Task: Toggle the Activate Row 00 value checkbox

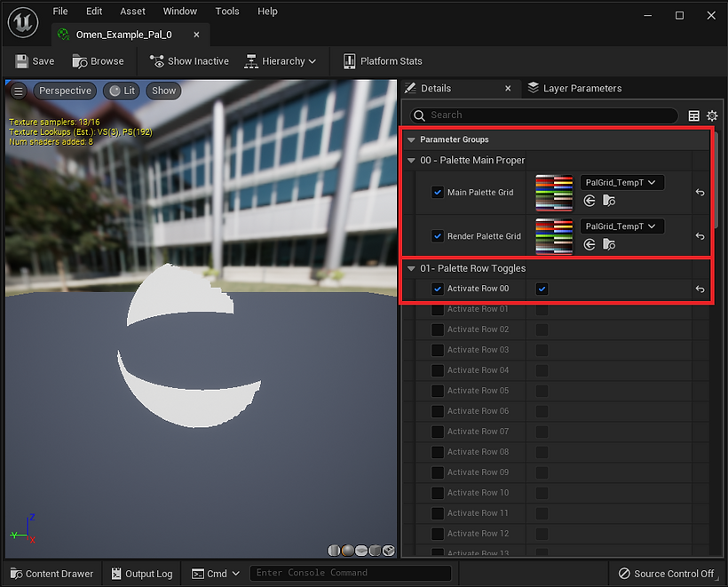Action: (542, 289)
